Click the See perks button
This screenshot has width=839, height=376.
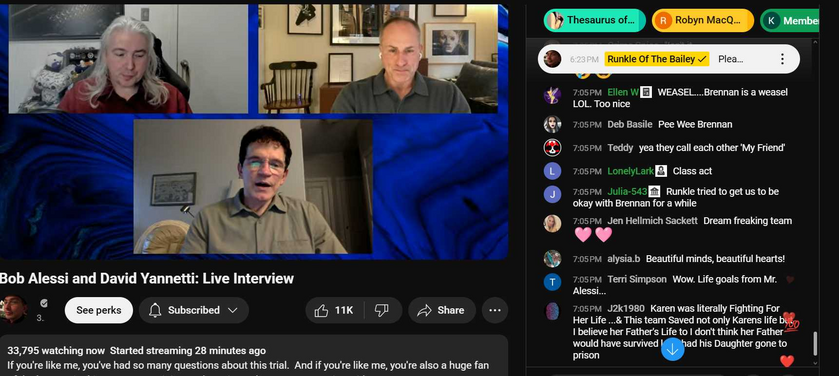coord(98,310)
